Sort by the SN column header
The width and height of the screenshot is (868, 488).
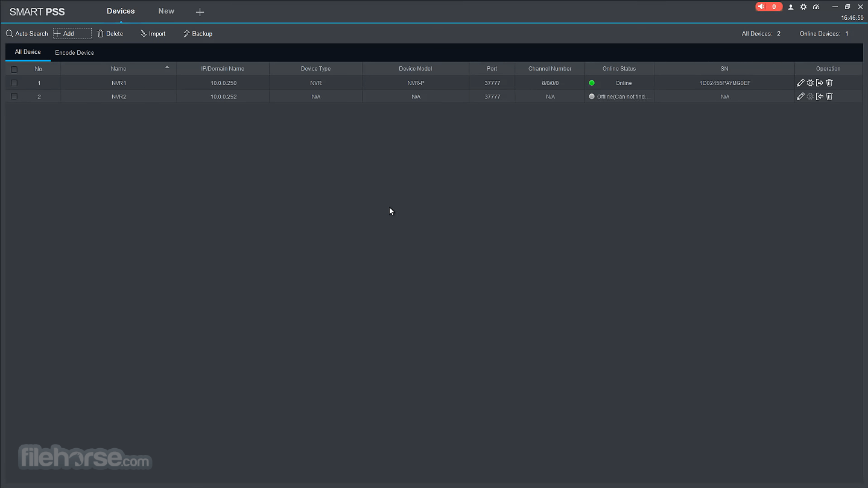click(724, 69)
